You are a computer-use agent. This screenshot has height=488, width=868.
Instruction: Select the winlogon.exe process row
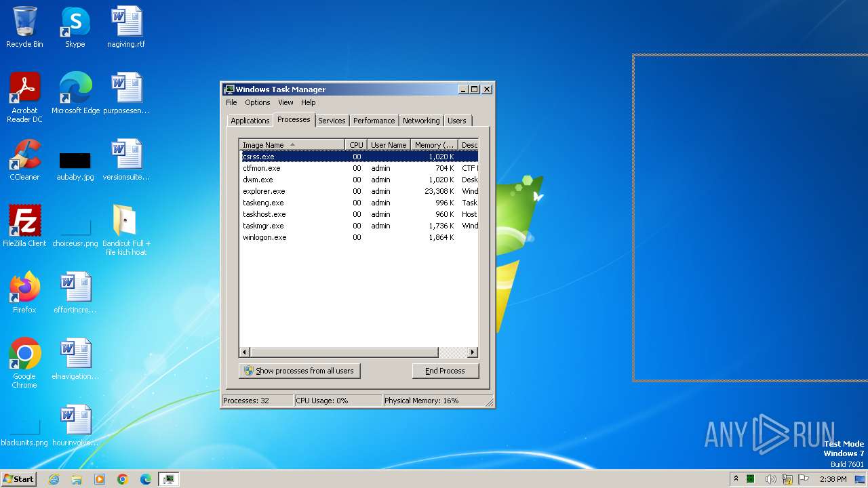(359, 237)
